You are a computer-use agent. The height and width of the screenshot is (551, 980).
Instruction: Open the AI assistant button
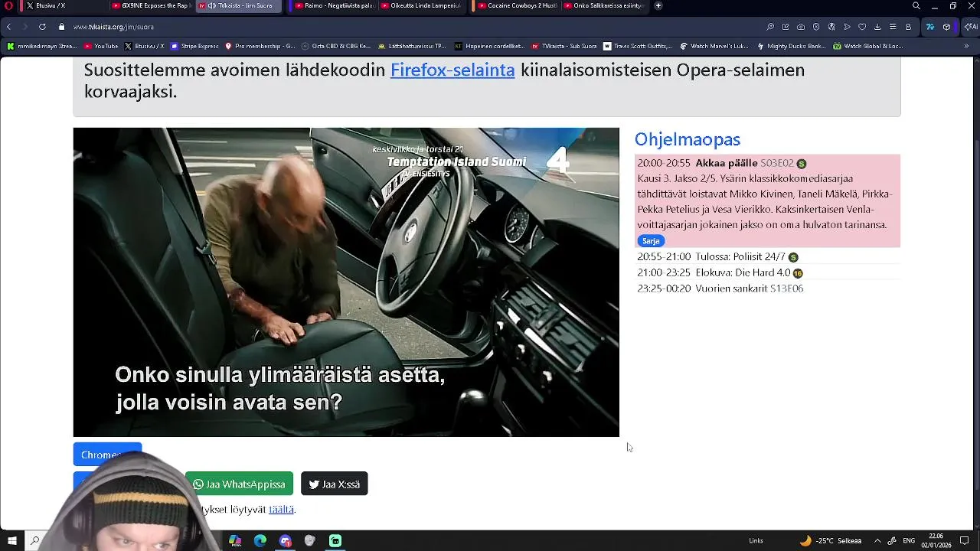[970, 27]
